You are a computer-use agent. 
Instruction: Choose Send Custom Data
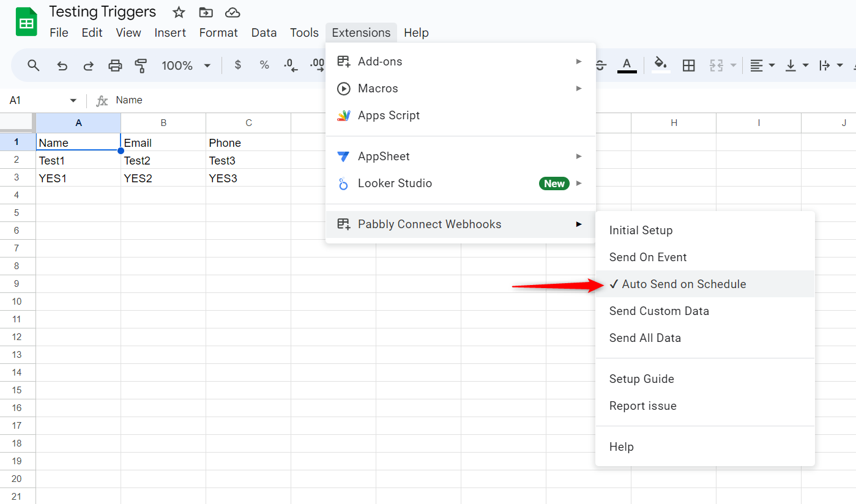point(705,311)
